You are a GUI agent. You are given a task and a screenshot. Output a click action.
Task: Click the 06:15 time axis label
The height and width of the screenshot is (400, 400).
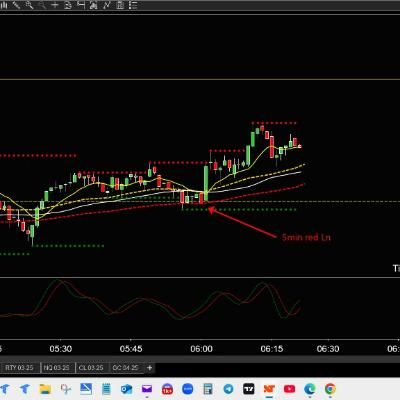point(272,349)
